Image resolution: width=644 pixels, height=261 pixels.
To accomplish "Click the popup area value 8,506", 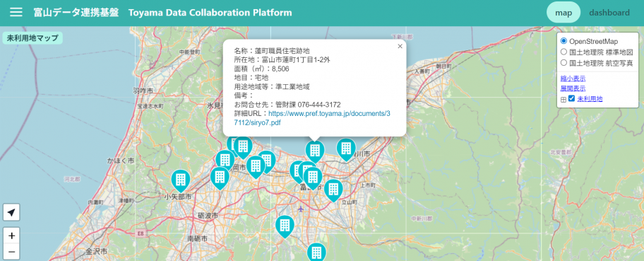I will tap(280, 69).
